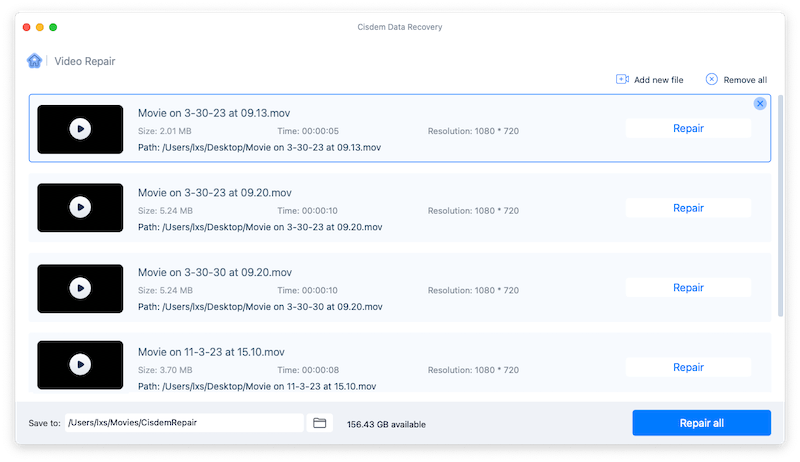This screenshot has width=800, height=462.
Task: Go to the home screen icon
Action: tap(34, 61)
